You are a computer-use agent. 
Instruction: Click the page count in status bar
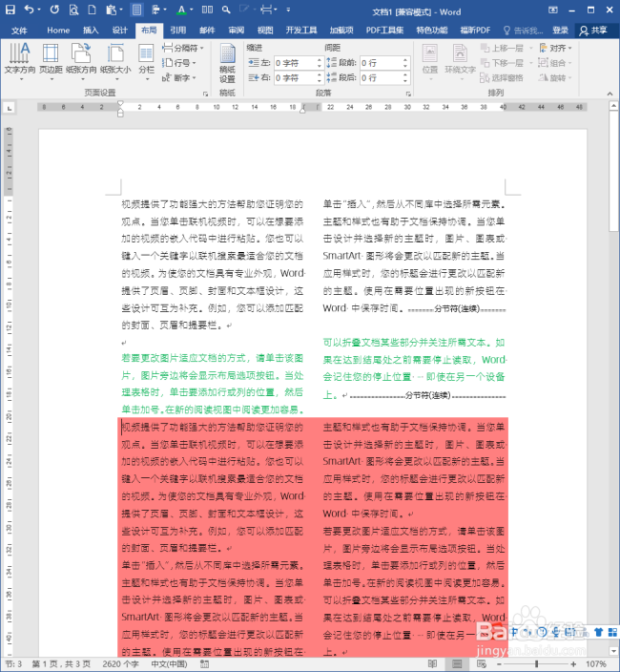click(61, 664)
